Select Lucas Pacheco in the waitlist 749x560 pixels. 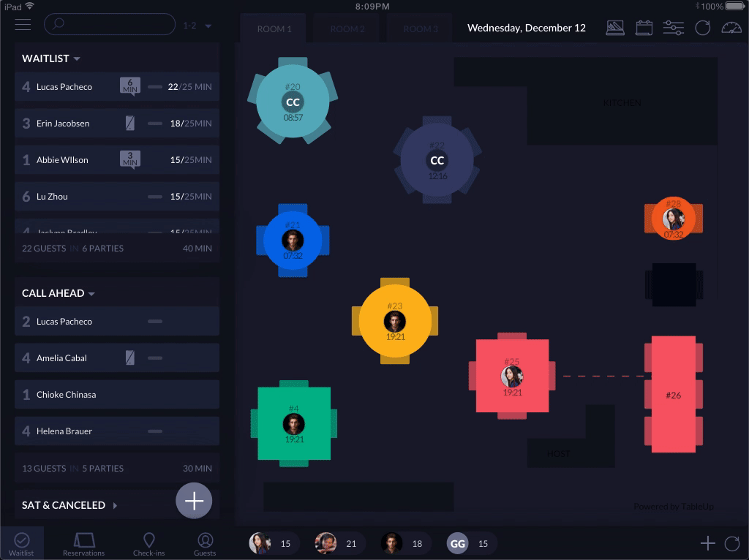[x=117, y=86]
